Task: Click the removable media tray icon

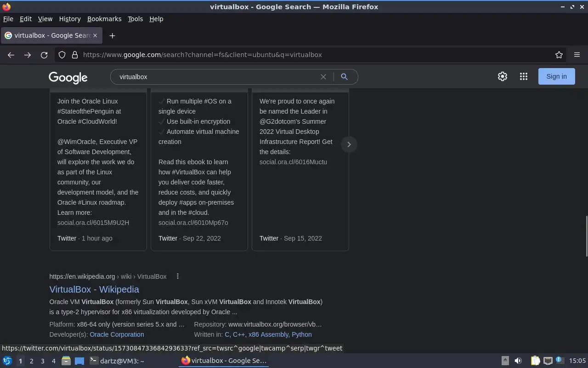Action: click(505, 361)
